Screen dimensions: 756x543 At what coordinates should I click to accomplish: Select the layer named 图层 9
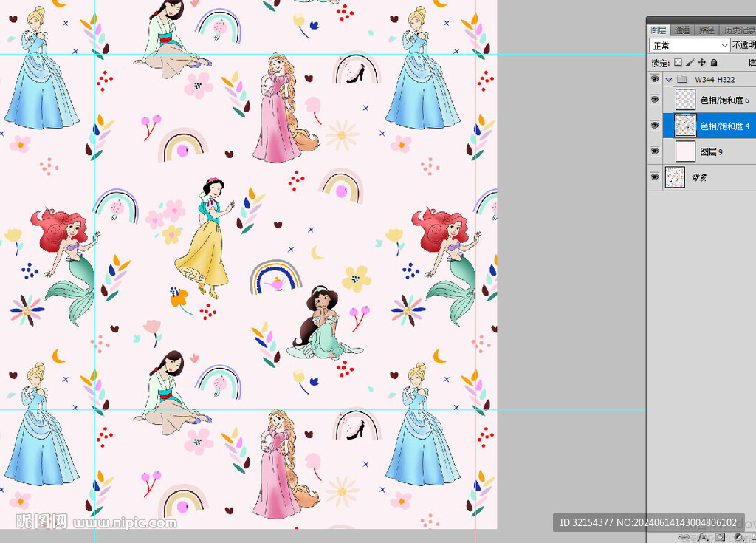(x=711, y=152)
